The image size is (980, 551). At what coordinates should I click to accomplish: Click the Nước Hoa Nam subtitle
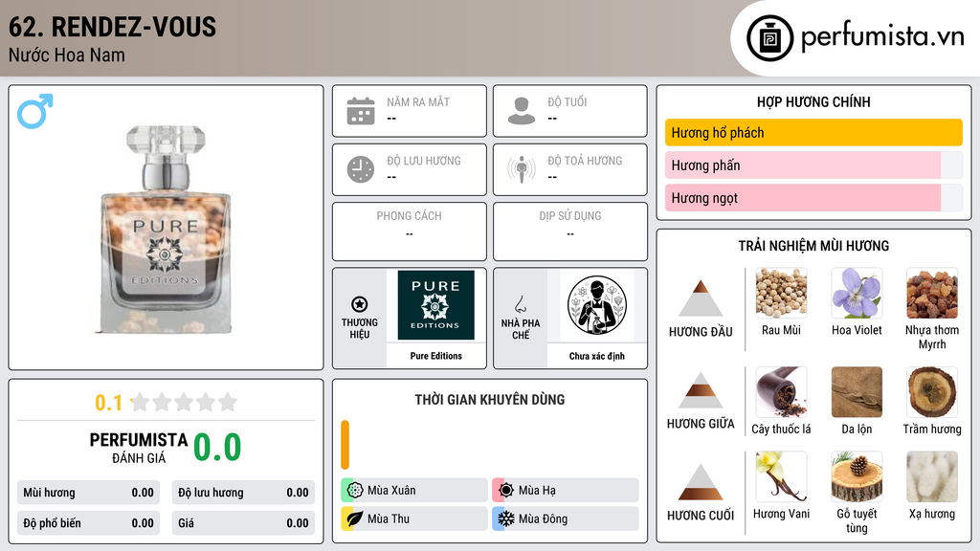coord(67,55)
